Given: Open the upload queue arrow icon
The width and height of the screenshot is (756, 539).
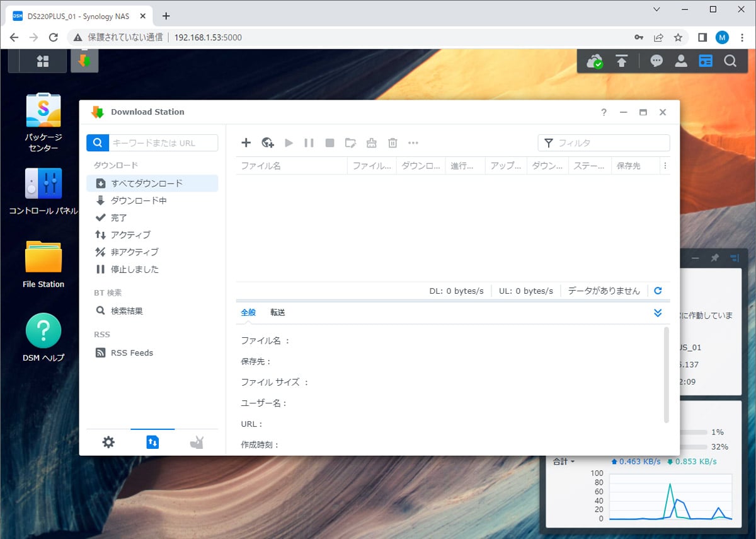Looking at the screenshot, I should pos(622,61).
